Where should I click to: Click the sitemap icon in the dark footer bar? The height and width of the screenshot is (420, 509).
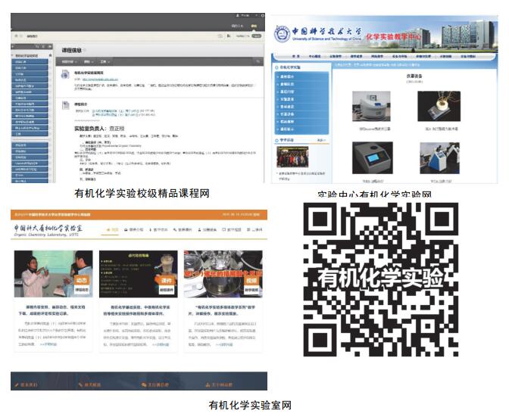[208, 385]
